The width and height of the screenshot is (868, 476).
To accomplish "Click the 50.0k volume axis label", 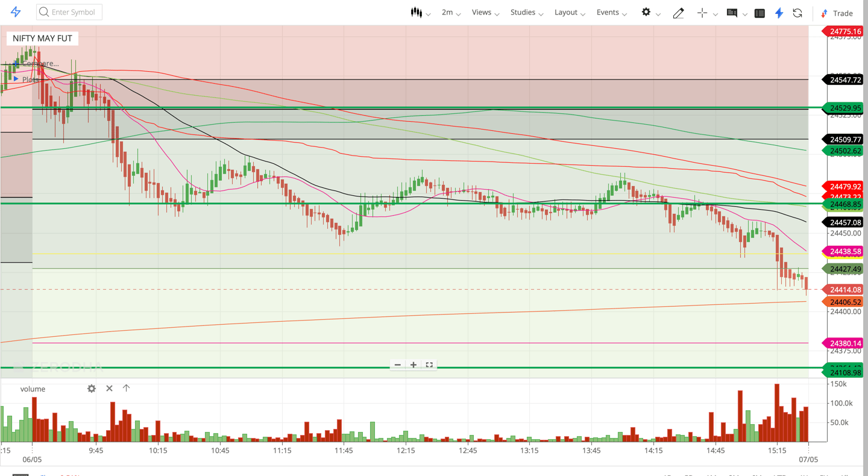I will point(840,422).
